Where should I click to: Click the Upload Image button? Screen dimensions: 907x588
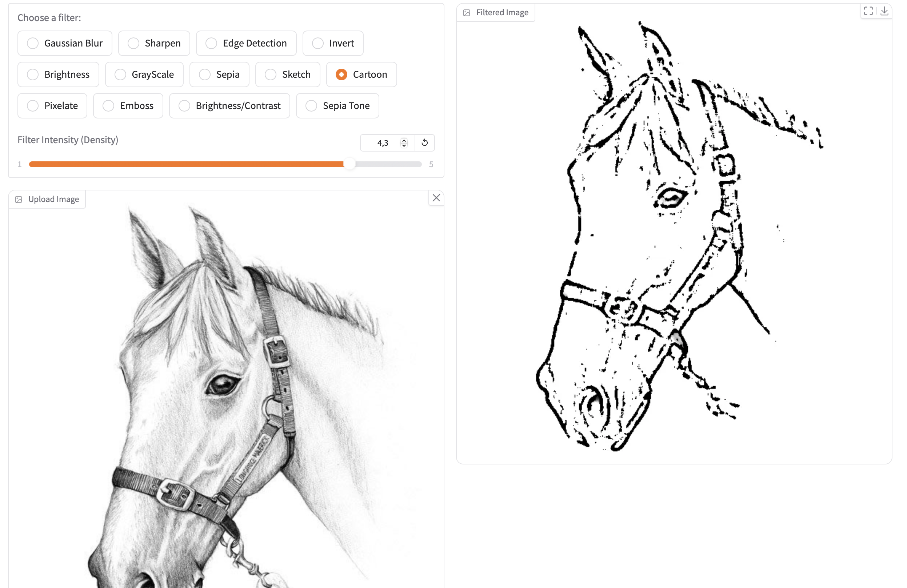pyautogui.click(x=47, y=199)
